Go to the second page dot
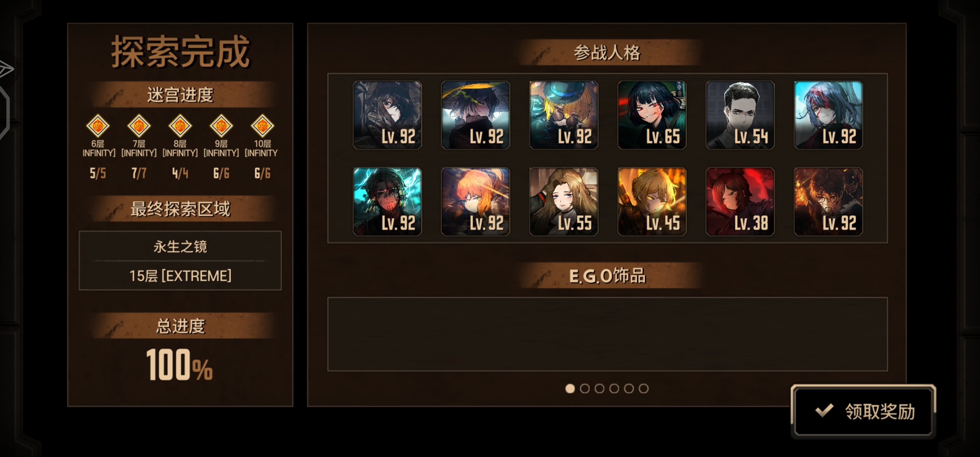Image resolution: width=980 pixels, height=457 pixels. pyautogui.click(x=585, y=388)
